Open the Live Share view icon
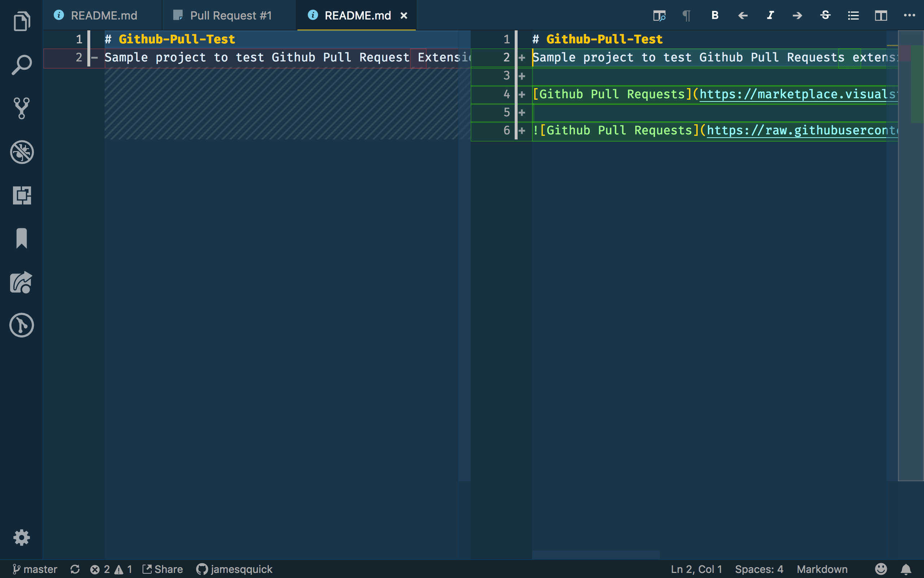924x578 pixels. tap(22, 282)
